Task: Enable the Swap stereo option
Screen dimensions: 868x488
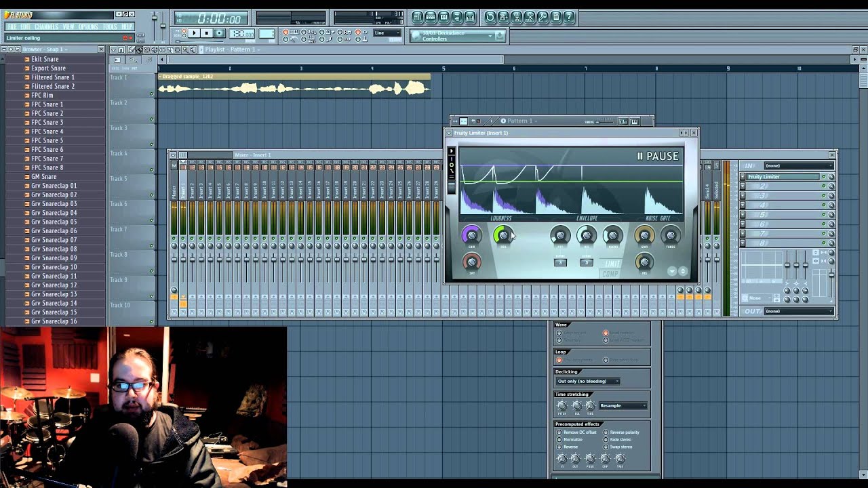Action: click(618, 447)
